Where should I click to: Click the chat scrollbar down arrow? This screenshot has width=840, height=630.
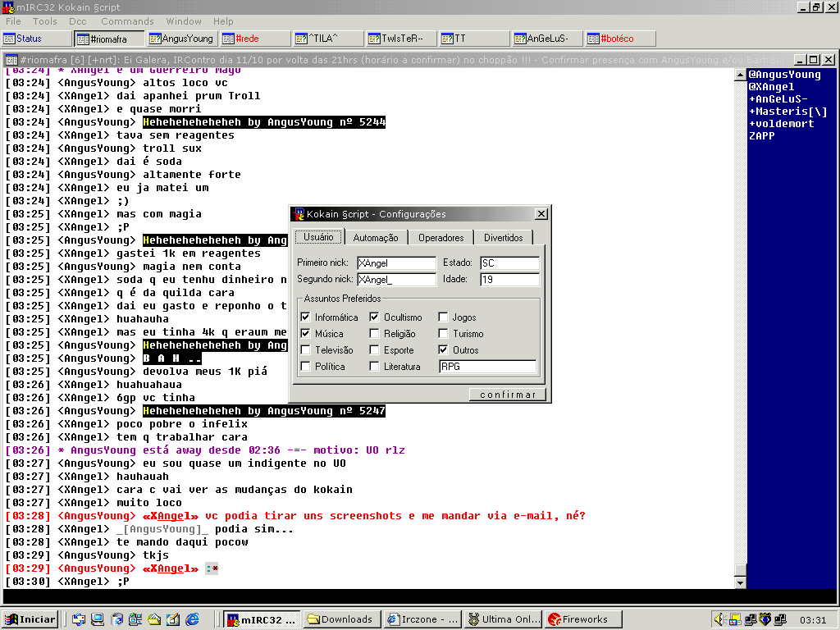click(740, 582)
